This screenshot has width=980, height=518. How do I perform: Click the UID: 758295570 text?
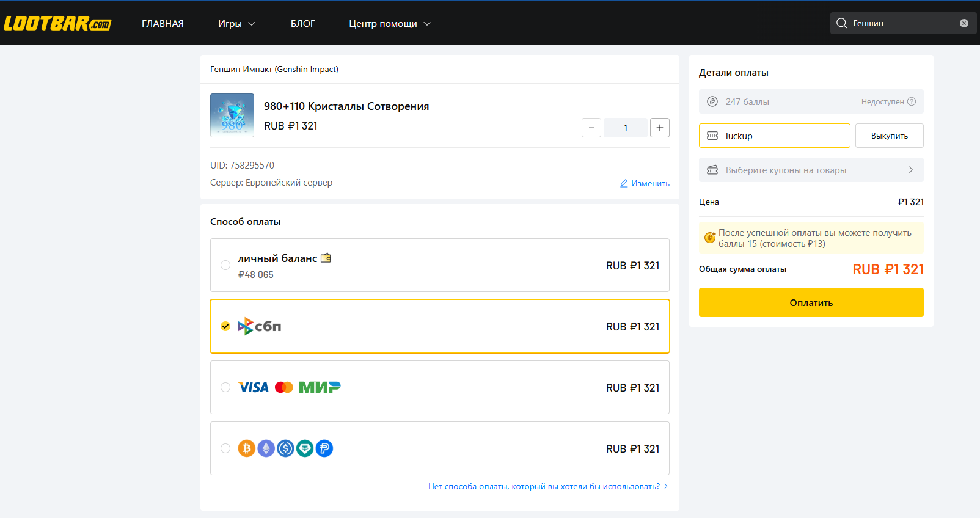click(x=242, y=165)
